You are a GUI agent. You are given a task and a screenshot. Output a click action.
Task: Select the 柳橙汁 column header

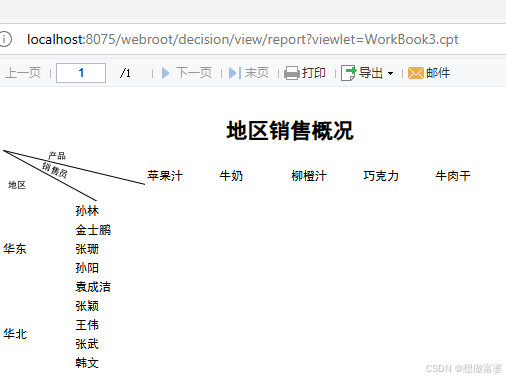click(309, 176)
